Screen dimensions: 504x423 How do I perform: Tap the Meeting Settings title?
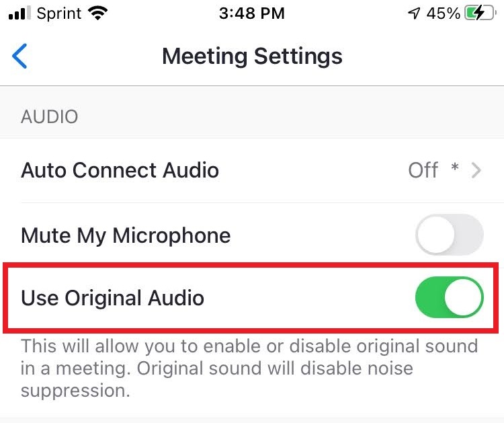pos(252,56)
